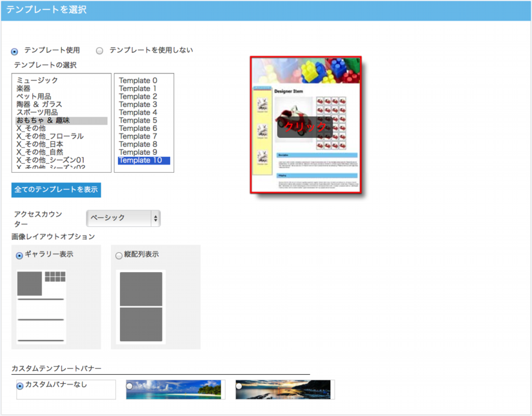The image size is (532, 416).
Task: Open the アクセスカウンター dropdown
Action: [123, 218]
